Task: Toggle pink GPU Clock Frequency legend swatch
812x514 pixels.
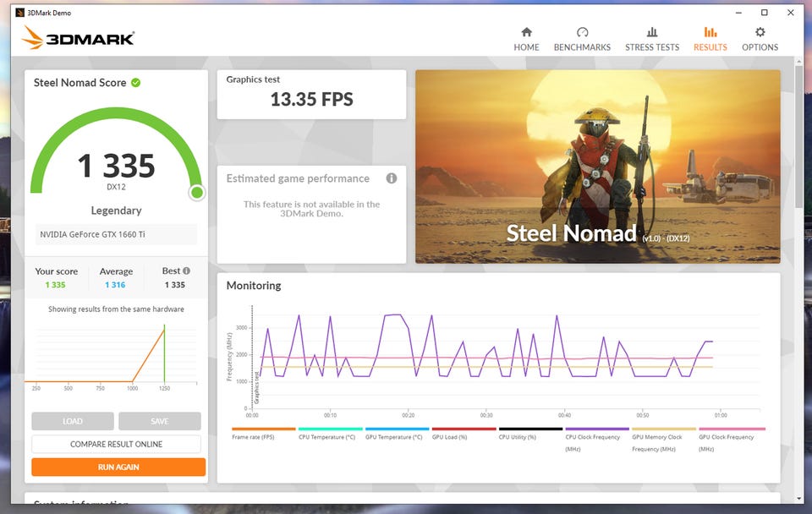Action: [x=732, y=429]
